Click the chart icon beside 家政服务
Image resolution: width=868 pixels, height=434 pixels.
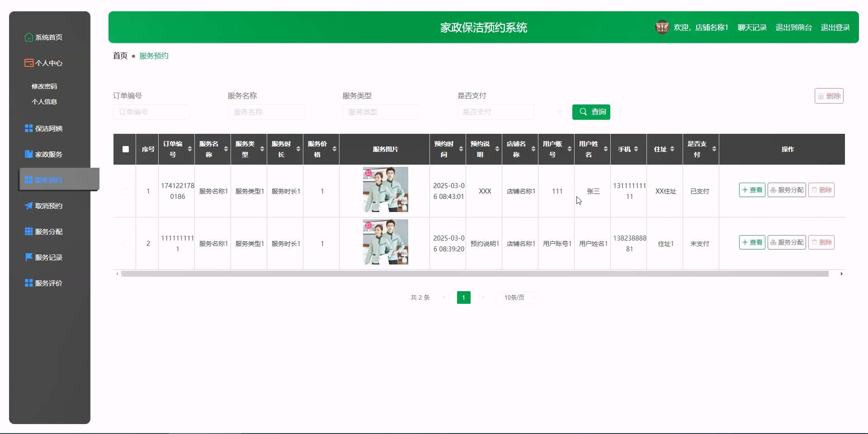[x=29, y=154]
